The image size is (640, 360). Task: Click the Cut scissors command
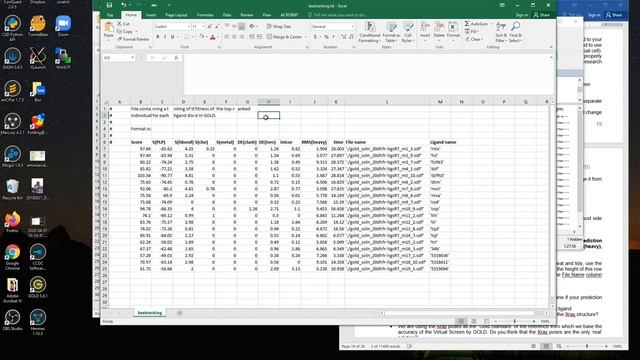124,24
